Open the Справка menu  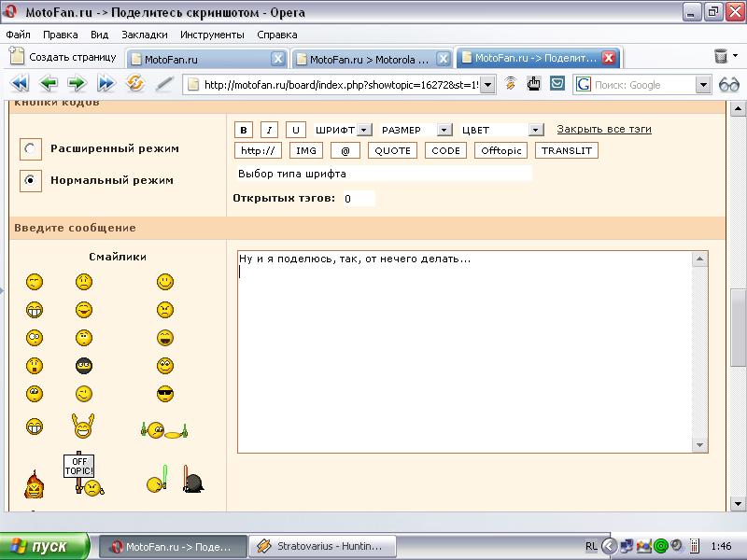click(276, 35)
